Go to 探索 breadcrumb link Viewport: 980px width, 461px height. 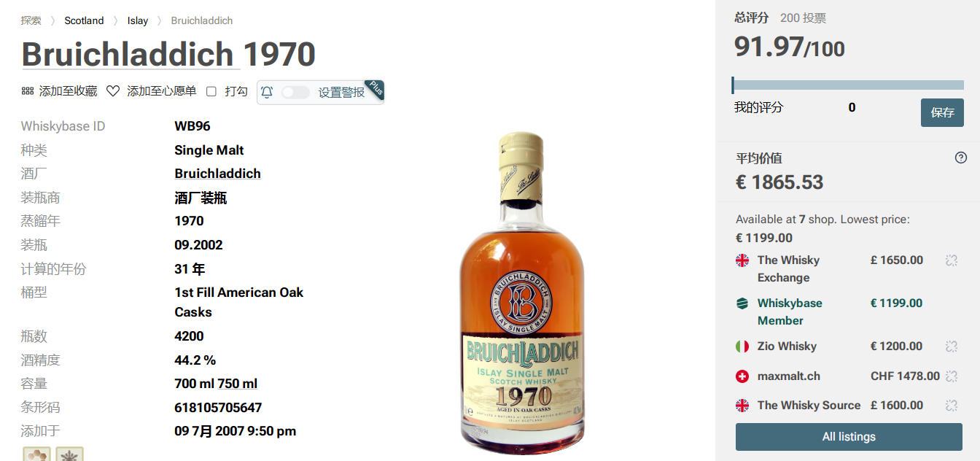(x=31, y=20)
